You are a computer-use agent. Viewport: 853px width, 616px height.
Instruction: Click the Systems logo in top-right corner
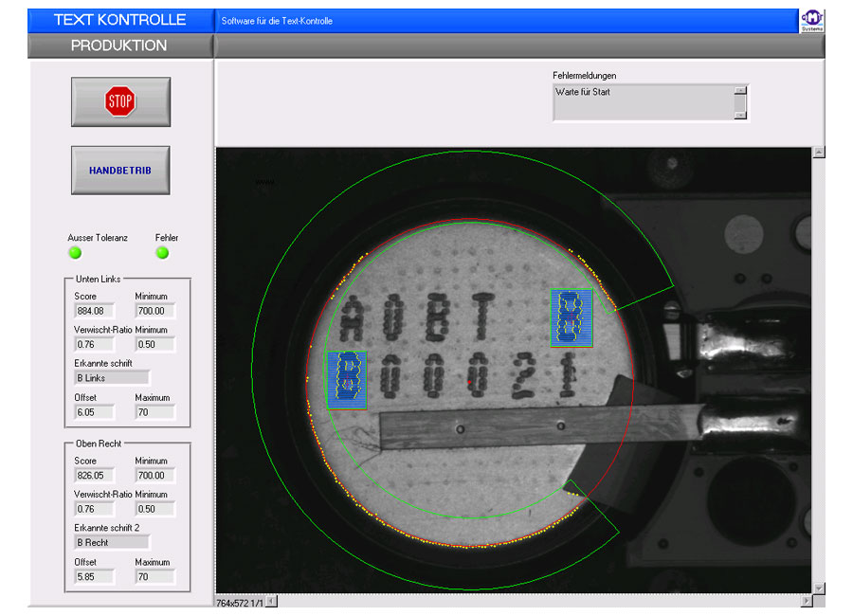(812, 21)
